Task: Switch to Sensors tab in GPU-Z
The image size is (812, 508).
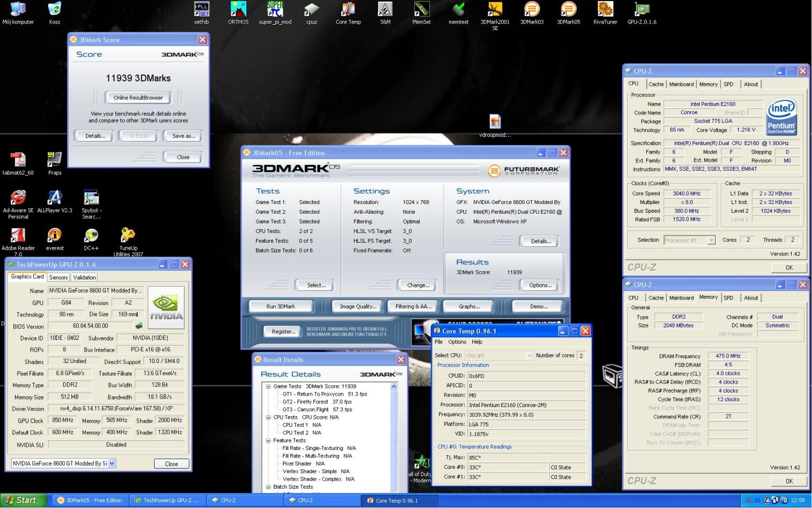Action: (58, 277)
